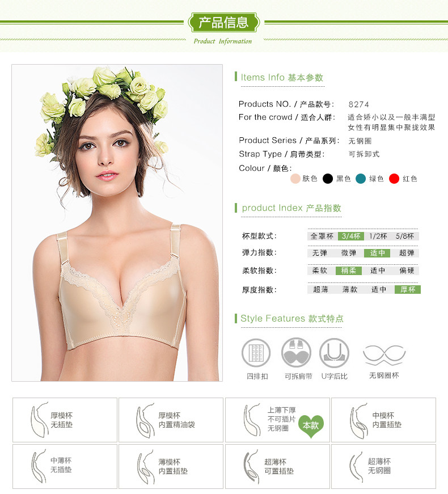The height and width of the screenshot is (494, 448).
Task: Click the 产品信息 header banner
Action: click(x=223, y=22)
